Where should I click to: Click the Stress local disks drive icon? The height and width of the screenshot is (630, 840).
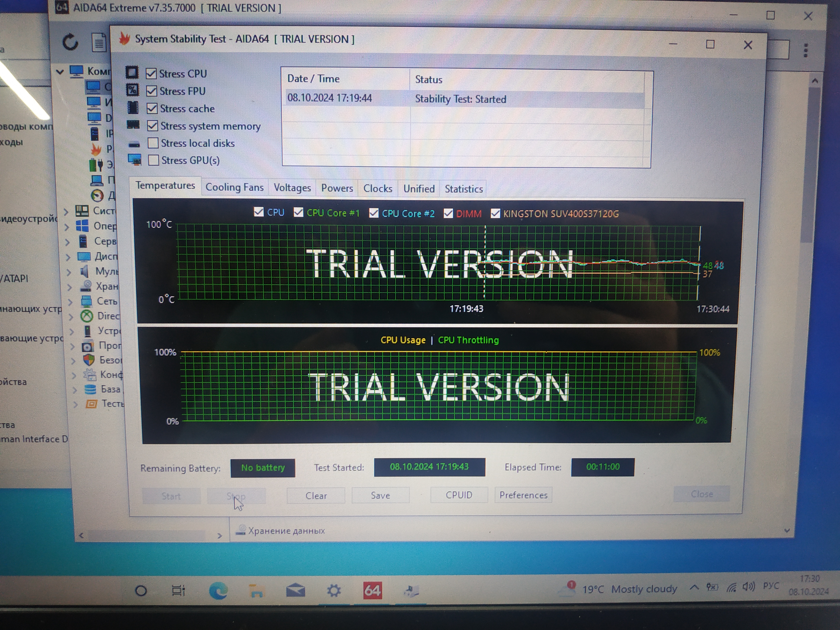(134, 144)
